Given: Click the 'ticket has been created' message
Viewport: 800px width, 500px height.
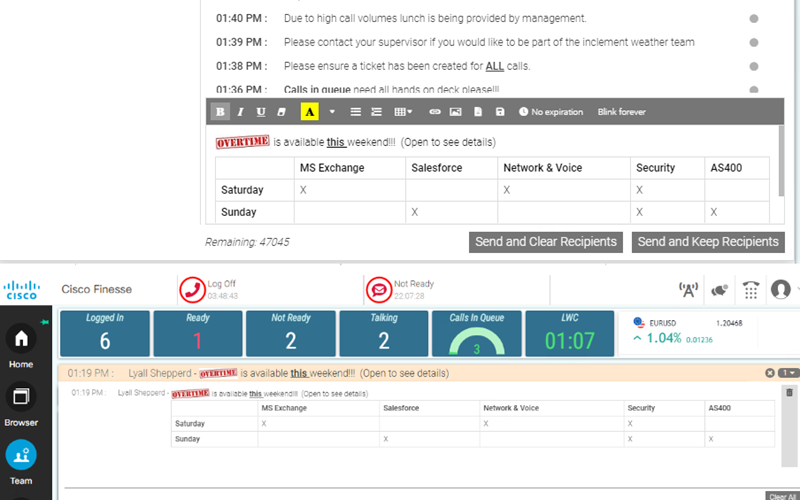Looking at the screenshot, I should pos(407,66).
